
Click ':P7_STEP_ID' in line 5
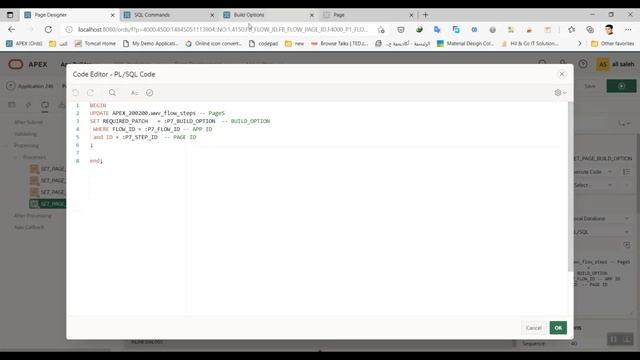(140, 137)
